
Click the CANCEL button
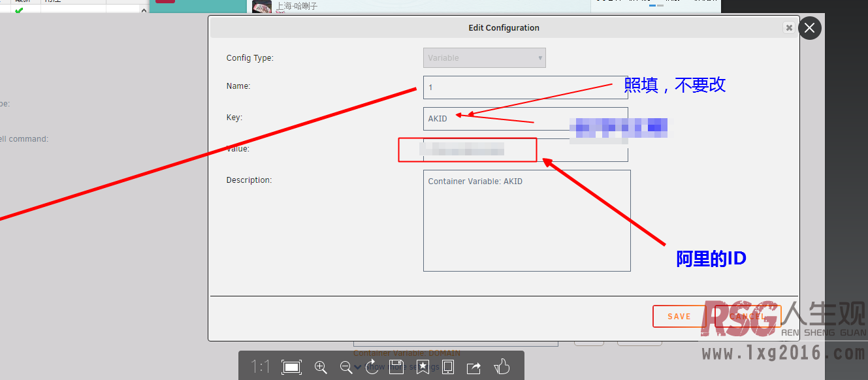[x=748, y=316]
